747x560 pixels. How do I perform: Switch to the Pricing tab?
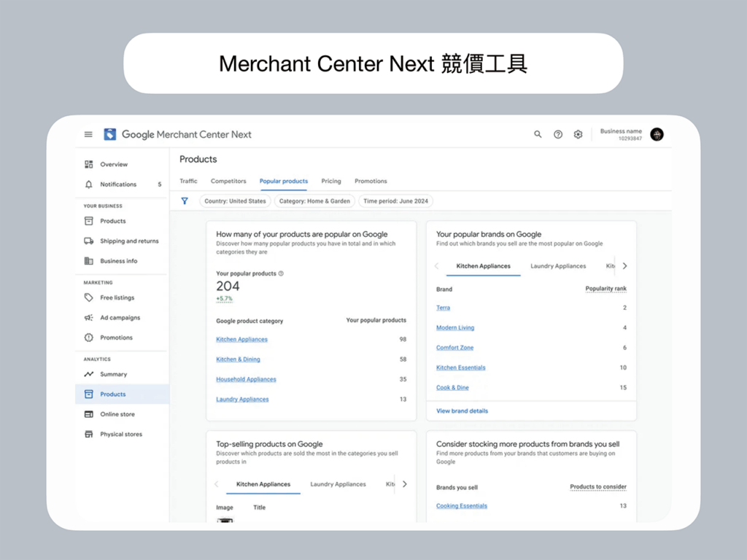(331, 181)
